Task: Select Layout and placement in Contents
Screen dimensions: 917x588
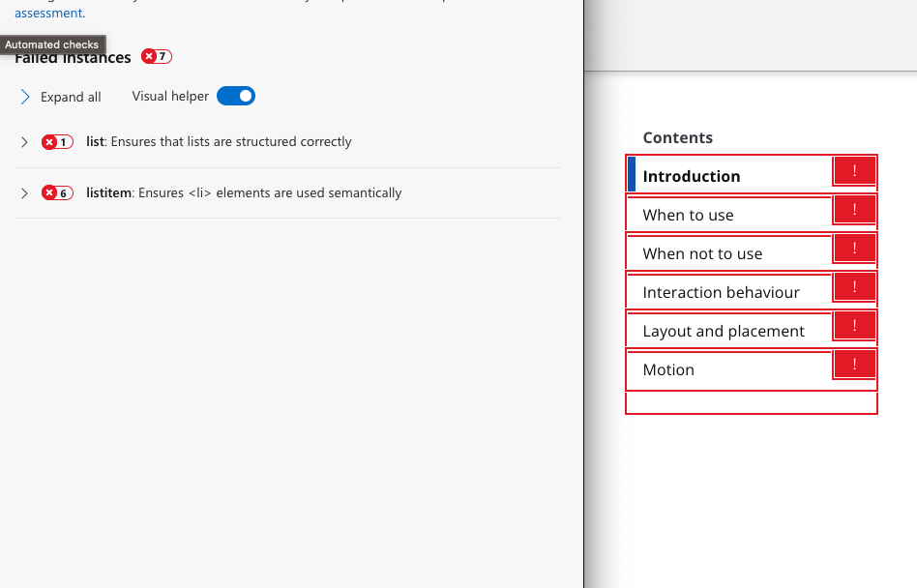Action: (724, 331)
